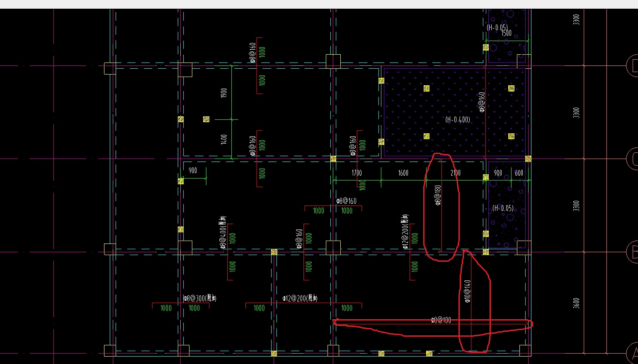The image size is (638, 364).
Task: Click the vertical Φ12@200(附加) rebar label
Action: (406, 232)
